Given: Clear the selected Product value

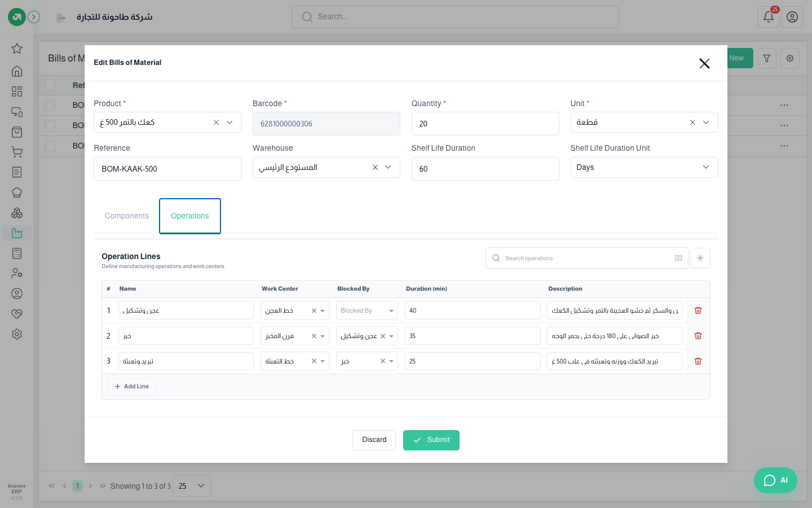Looking at the screenshot, I should tap(216, 122).
